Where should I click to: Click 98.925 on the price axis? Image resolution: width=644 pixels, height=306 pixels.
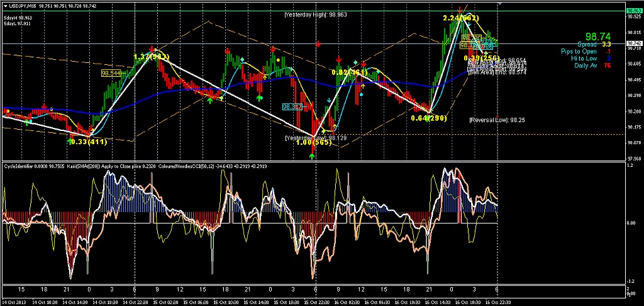(633, 16)
